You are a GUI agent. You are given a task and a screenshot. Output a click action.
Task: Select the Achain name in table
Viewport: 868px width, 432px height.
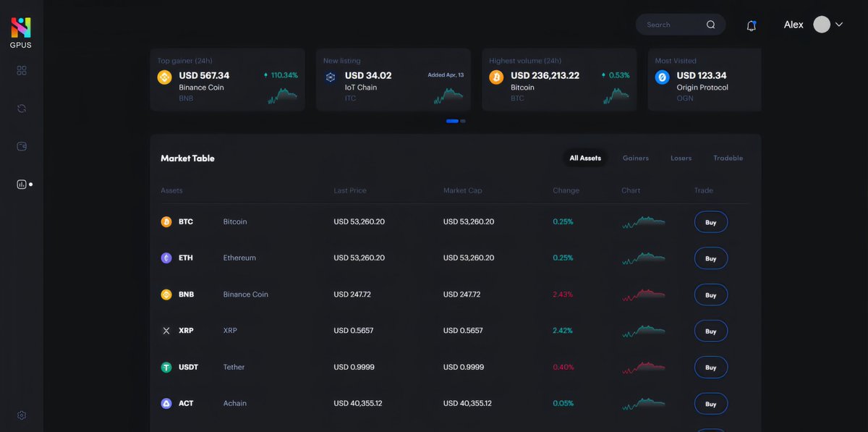tap(234, 403)
